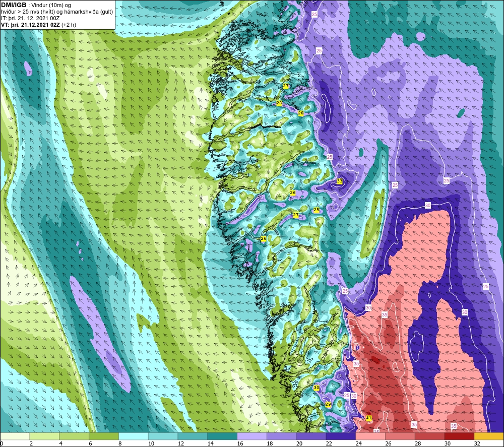Pick the salmon 26–28 m/s legend swatch
The height and width of the screenshot is (447, 504).
point(400,436)
